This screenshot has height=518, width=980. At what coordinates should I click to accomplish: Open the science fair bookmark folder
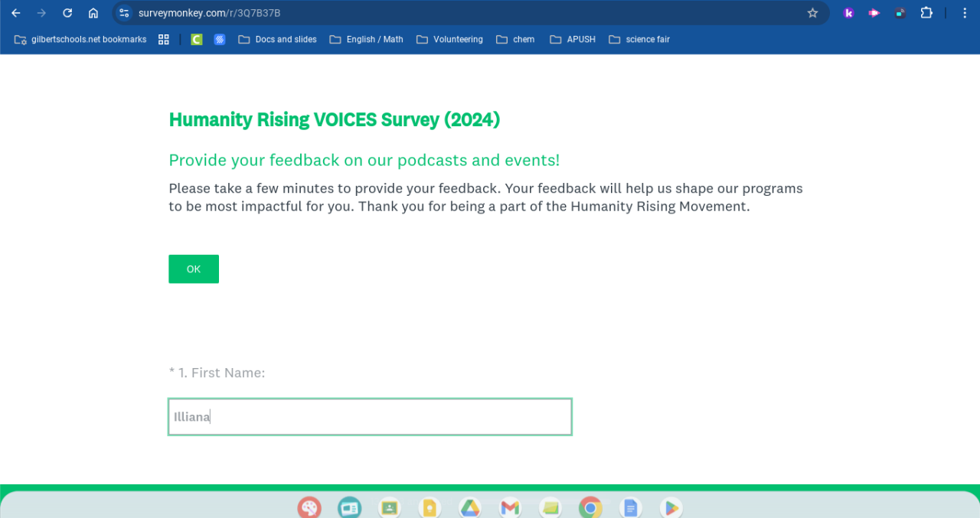point(639,40)
